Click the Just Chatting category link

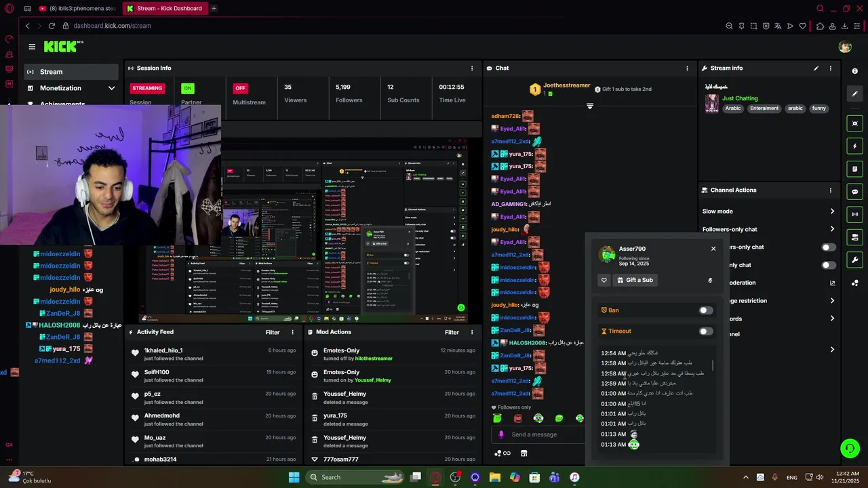click(740, 98)
